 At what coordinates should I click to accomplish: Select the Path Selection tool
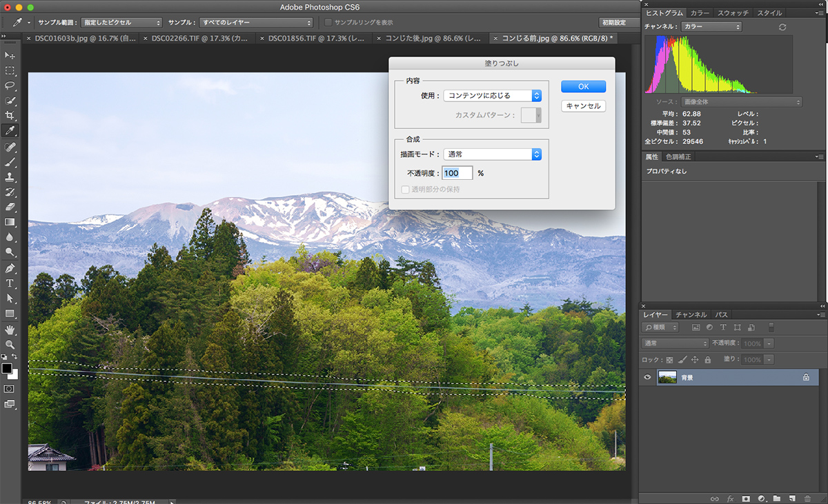tap(10, 299)
